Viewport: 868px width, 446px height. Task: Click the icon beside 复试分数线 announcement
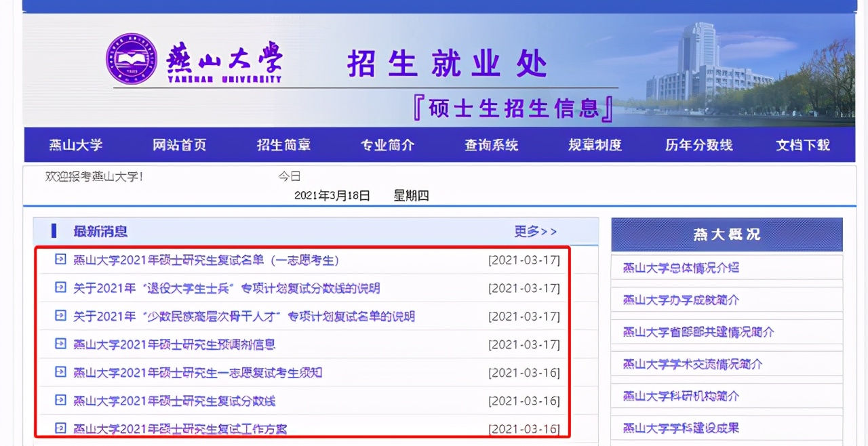(60, 401)
